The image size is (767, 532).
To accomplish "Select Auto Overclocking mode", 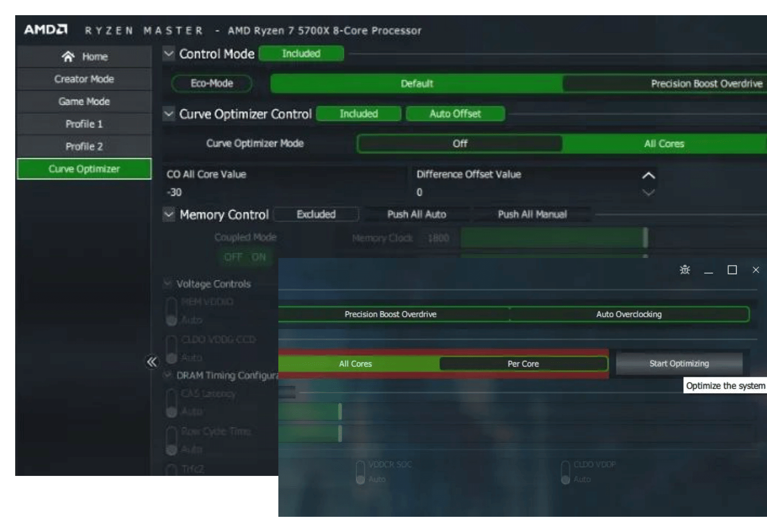I will pos(629,315).
